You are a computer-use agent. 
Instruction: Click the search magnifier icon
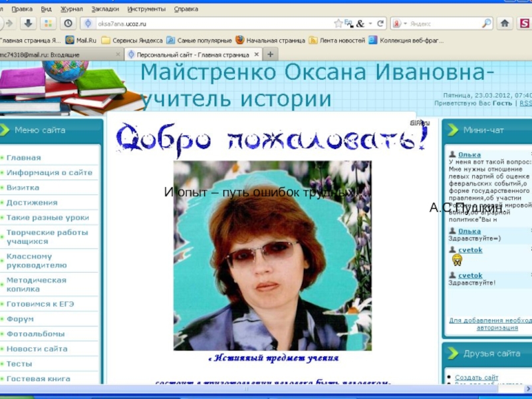(x=486, y=23)
